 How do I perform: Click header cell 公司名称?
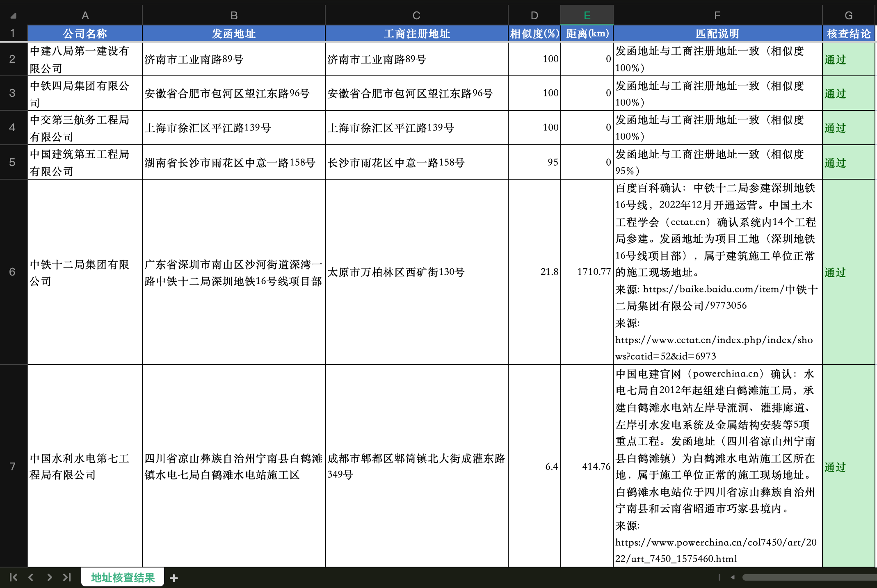(x=85, y=34)
